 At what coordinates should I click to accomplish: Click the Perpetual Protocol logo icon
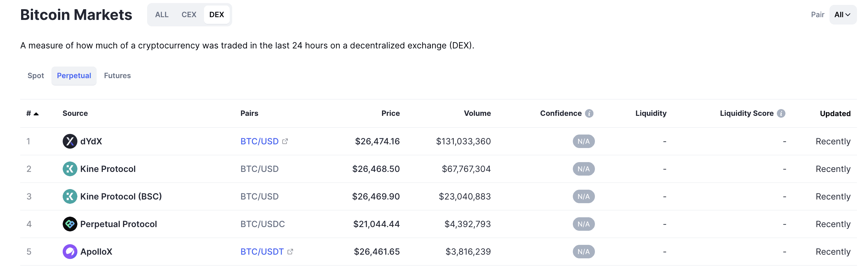pos(70,224)
